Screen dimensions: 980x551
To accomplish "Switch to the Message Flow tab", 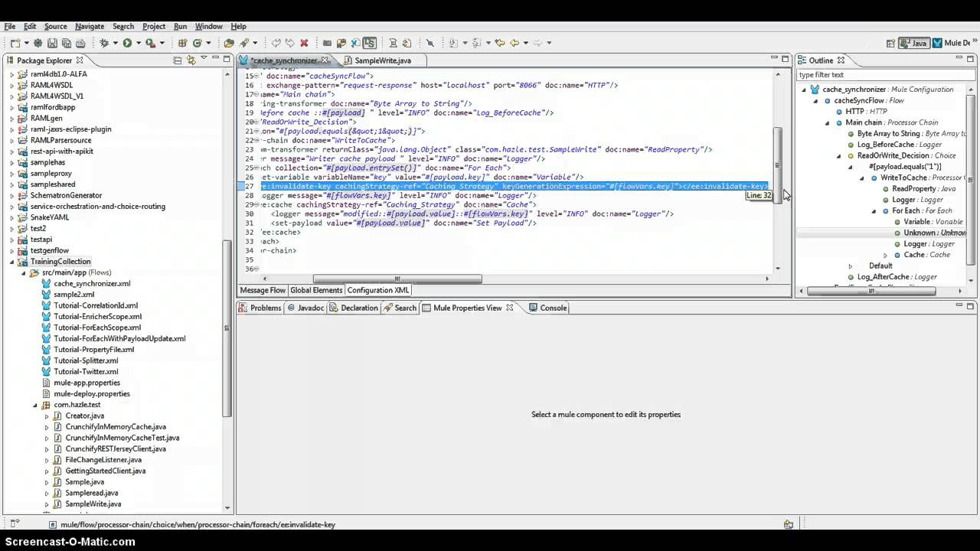I will (x=263, y=290).
